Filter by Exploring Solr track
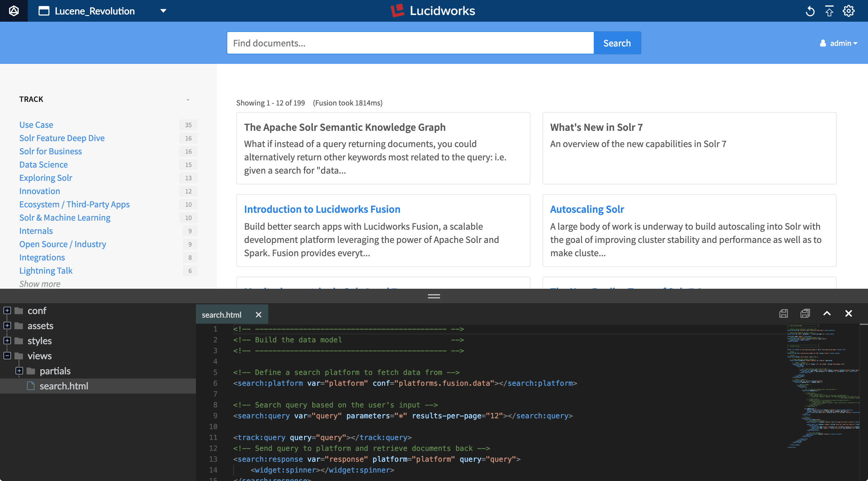The height and width of the screenshot is (481, 868). coord(46,178)
